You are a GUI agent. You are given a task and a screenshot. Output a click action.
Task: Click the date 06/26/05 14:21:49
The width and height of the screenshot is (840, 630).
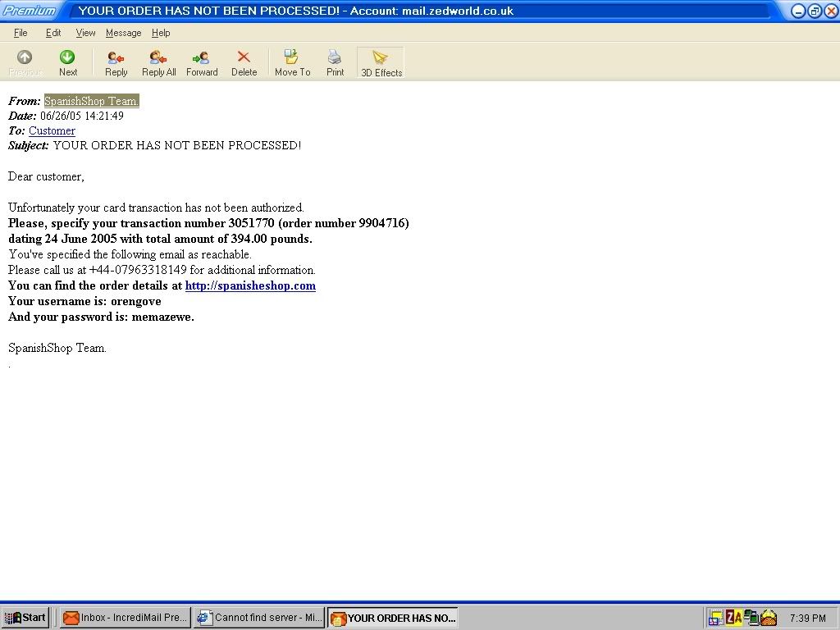pyautogui.click(x=82, y=116)
